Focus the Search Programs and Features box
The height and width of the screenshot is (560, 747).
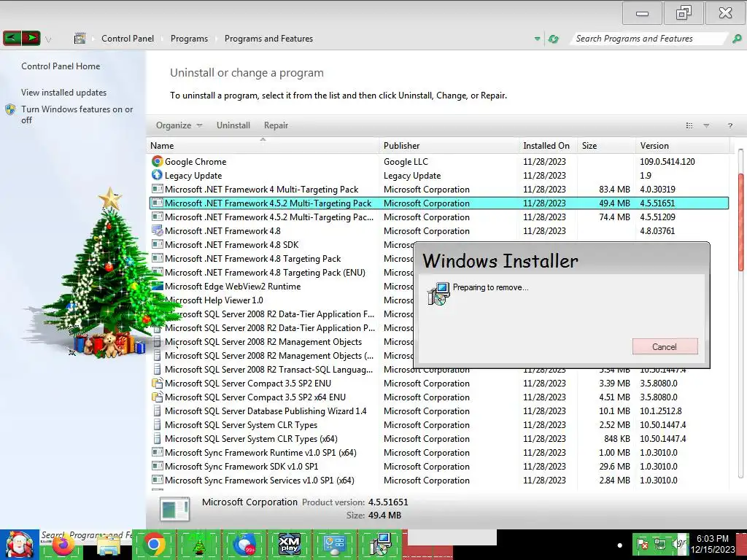648,39
